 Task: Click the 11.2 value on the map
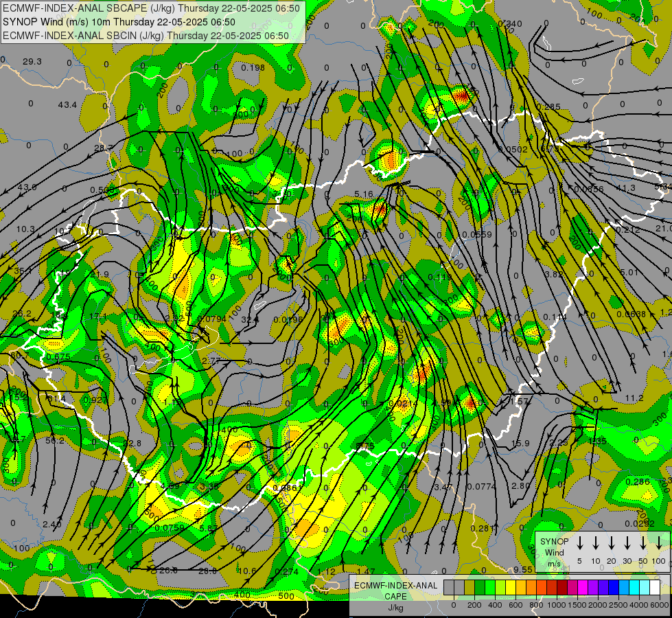pos(634,398)
